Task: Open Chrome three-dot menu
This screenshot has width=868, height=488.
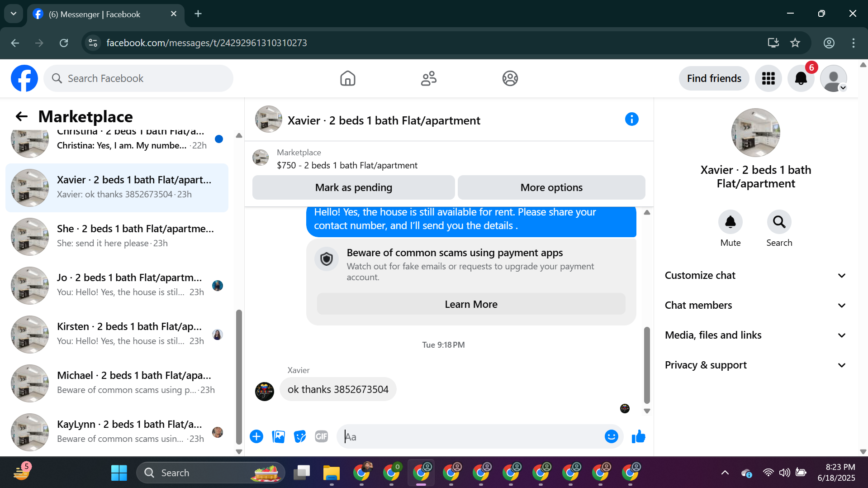Action: point(854,43)
